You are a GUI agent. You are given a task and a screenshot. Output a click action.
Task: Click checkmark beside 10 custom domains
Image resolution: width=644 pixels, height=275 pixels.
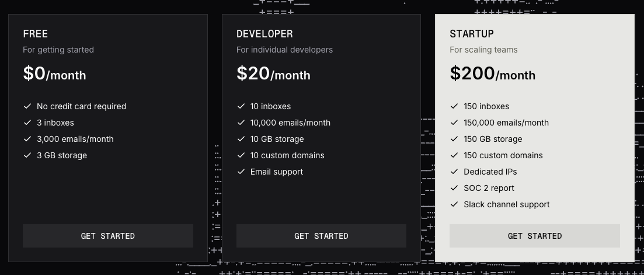[241, 155]
